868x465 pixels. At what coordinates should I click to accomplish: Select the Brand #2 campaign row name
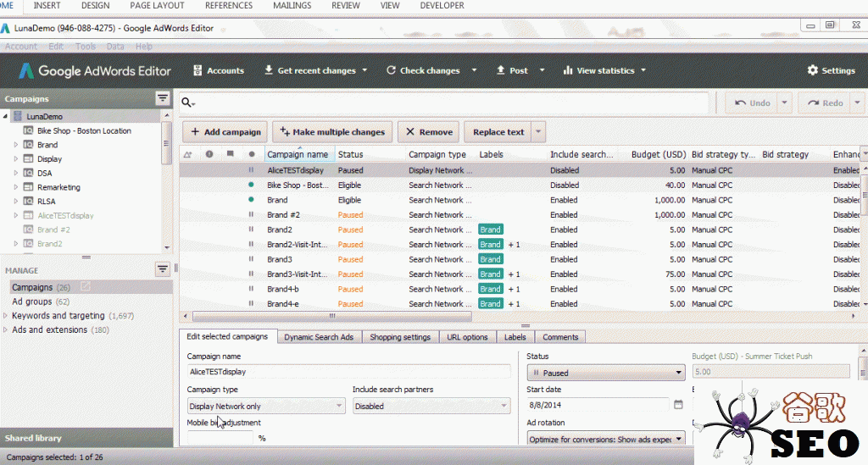[283, 214]
